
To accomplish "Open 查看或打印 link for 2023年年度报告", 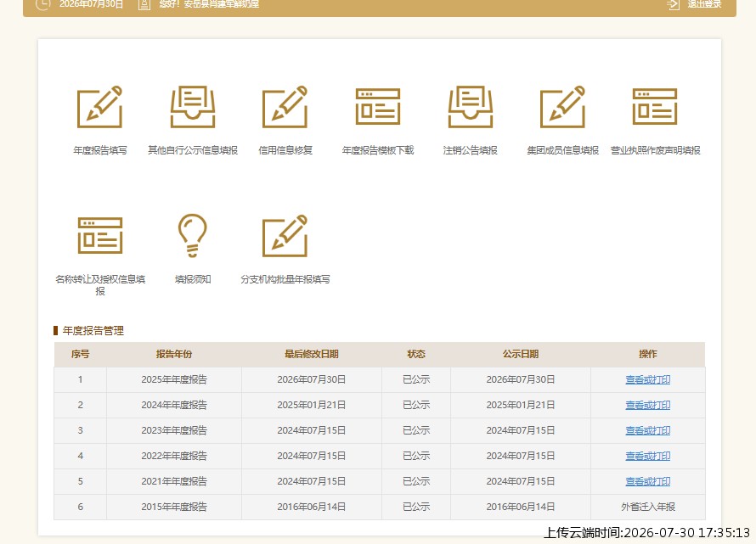I will coord(647,431).
